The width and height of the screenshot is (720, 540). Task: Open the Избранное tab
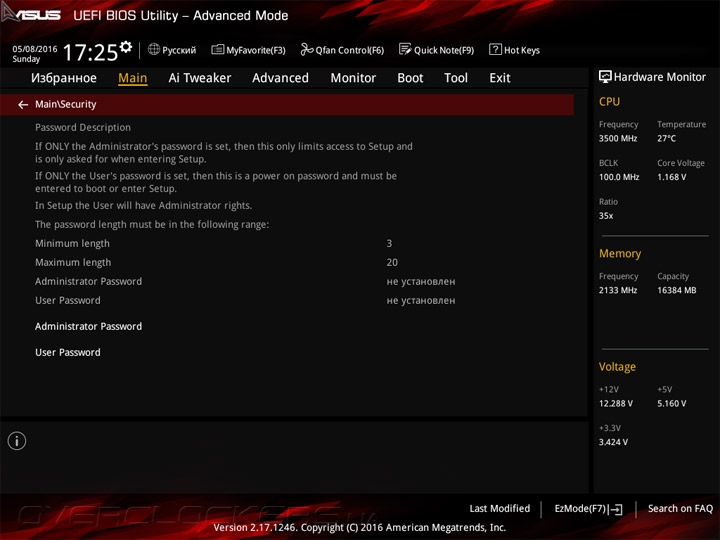click(x=64, y=78)
